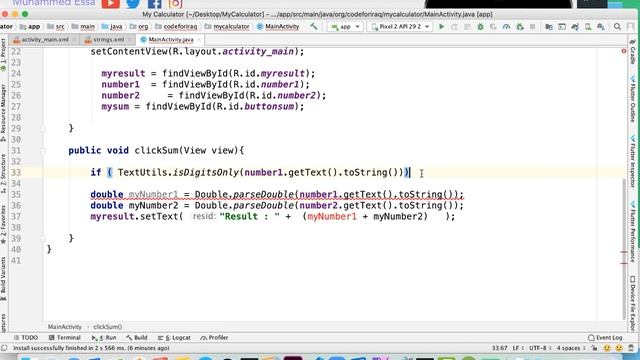Image resolution: width=640 pixels, height=360 pixels.
Task: Click the Search Everywhere magnifier icon
Action: pos(617,27)
